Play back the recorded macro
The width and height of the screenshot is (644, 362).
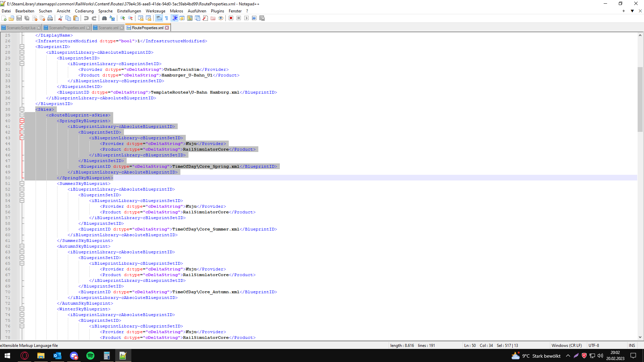point(247,18)
